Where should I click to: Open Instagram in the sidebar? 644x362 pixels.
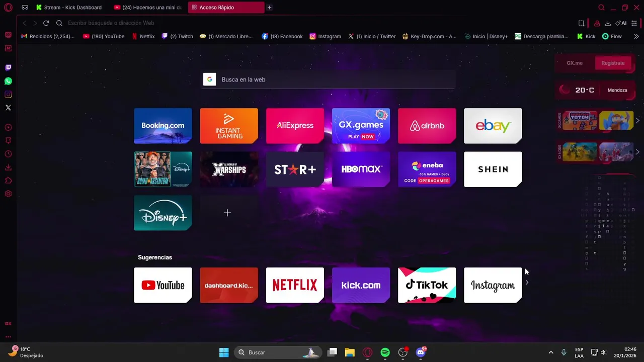pos(8,95)
